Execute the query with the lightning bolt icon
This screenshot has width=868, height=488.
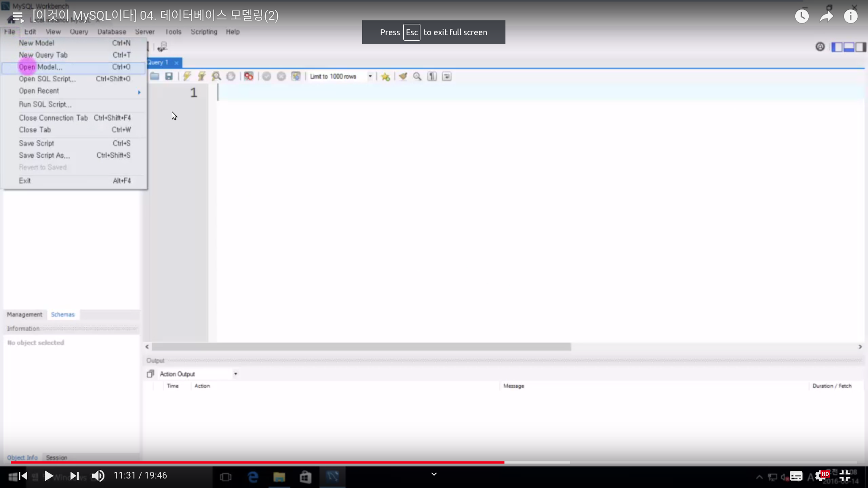click(x=187, y=76)
